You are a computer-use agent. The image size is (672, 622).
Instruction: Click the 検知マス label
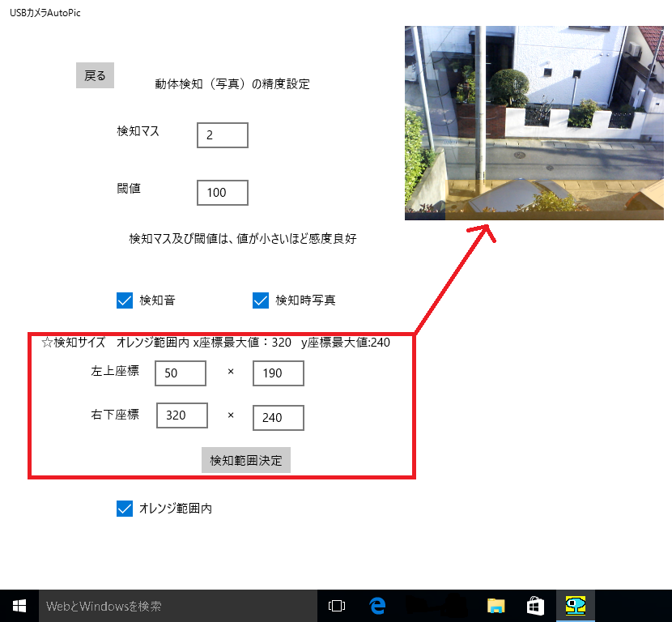pyautogui.click(x=138, y=130)
